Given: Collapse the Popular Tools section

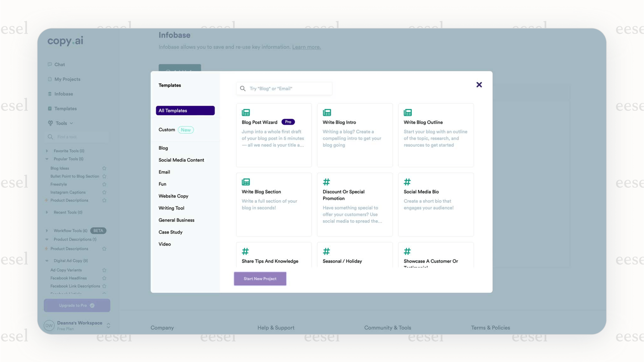Looking at the screenshot, I should point(46,159).
